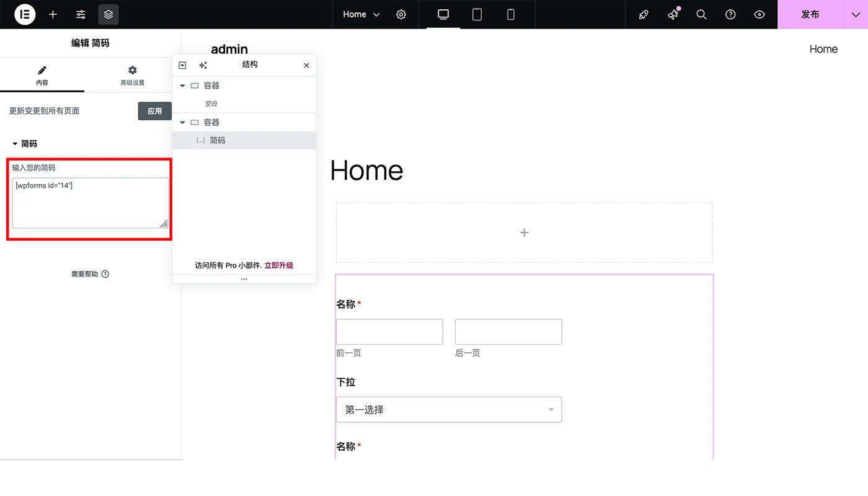
Task: Trigger the AI sparkle icon in structure panel
Action: (x=203, y=64)
